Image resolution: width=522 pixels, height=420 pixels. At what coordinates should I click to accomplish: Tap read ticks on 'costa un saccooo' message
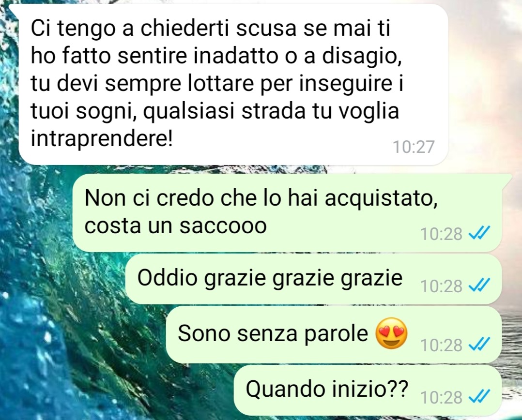pyautogui.click(x=479, y=233)
